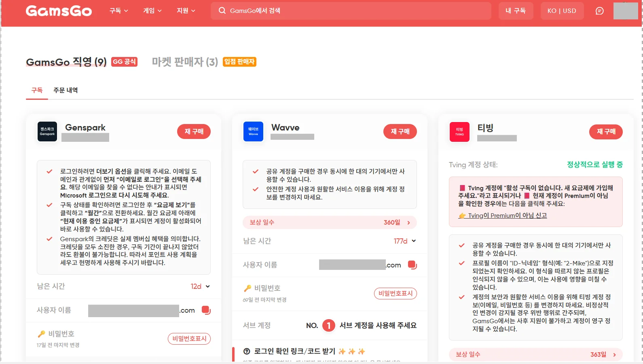Open the chat message icon
643x364 pixels.
tap(599, 11)
